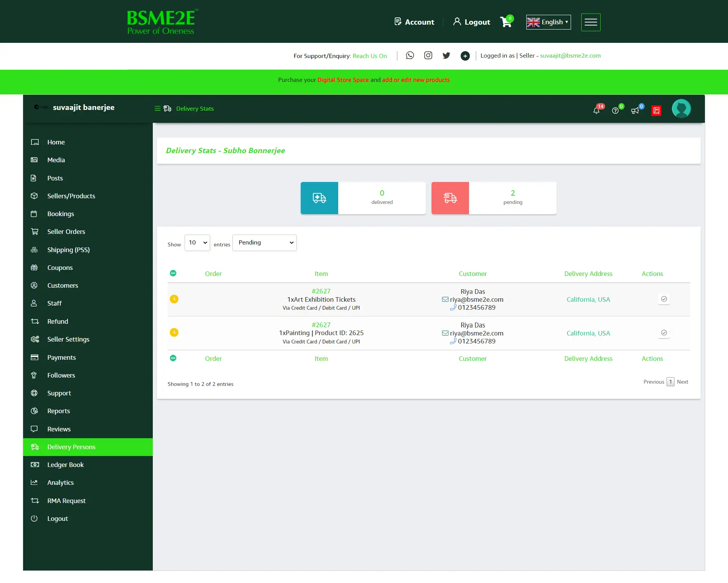
Task: Open Refund in the sidebar
Action: pyautogui.click(x=88, y=321)
